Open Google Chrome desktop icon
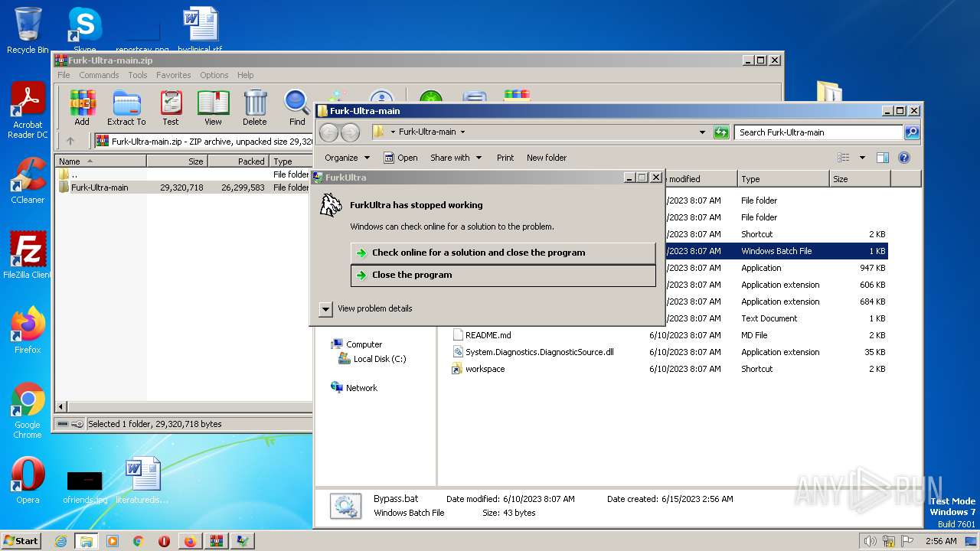Image resolution: width=980 pixels, height=551 pixels. click(x=28, y=410)
